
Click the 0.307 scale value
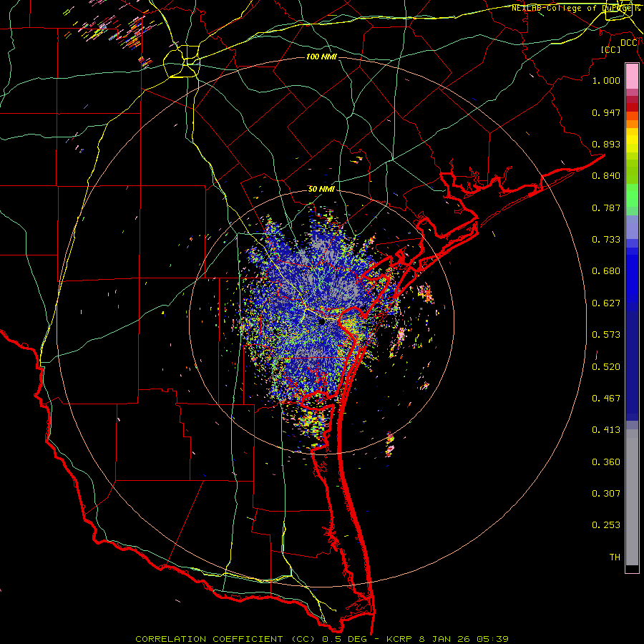point(606,493)
